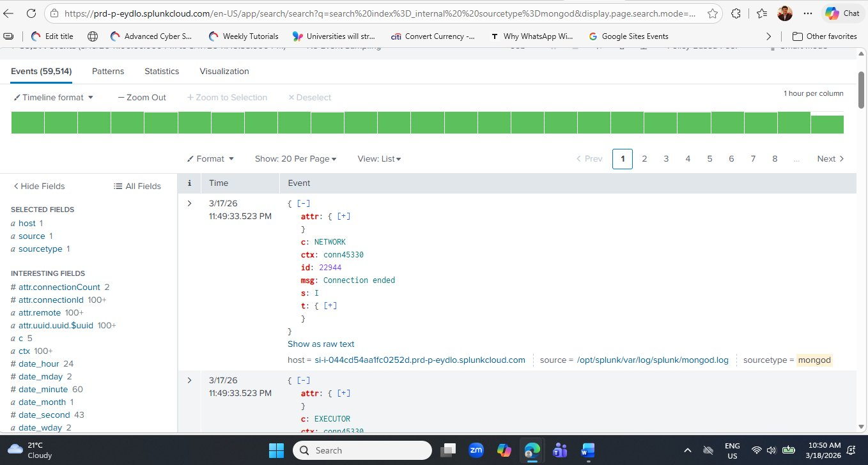Open the Timeline format dropdown
868x465 pixels.
54,97
